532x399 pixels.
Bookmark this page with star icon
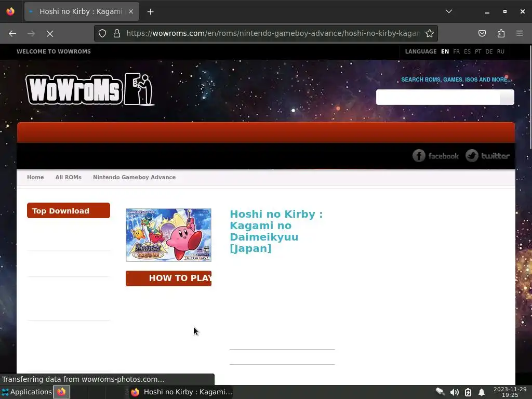click(x=430, y=33)
